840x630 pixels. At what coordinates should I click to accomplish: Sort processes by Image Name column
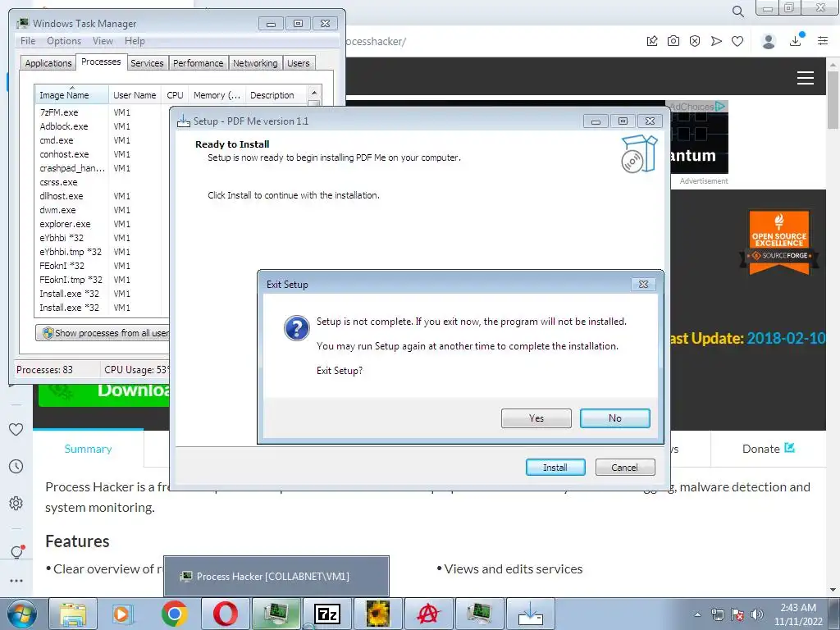point(71,95)
